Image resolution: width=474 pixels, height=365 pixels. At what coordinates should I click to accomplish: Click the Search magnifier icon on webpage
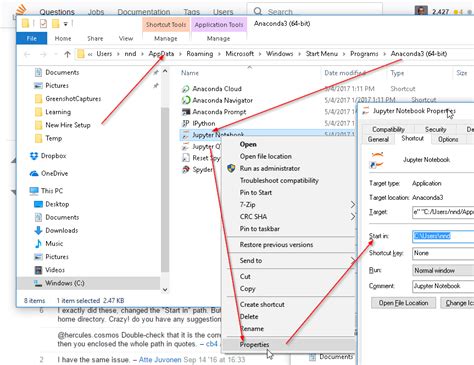258,12
